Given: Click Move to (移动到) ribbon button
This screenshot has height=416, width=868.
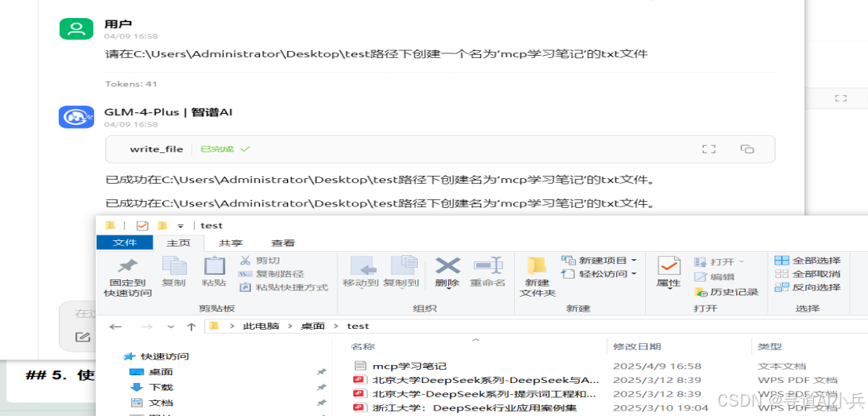Looking at the screenshot, I should point(360,272).
